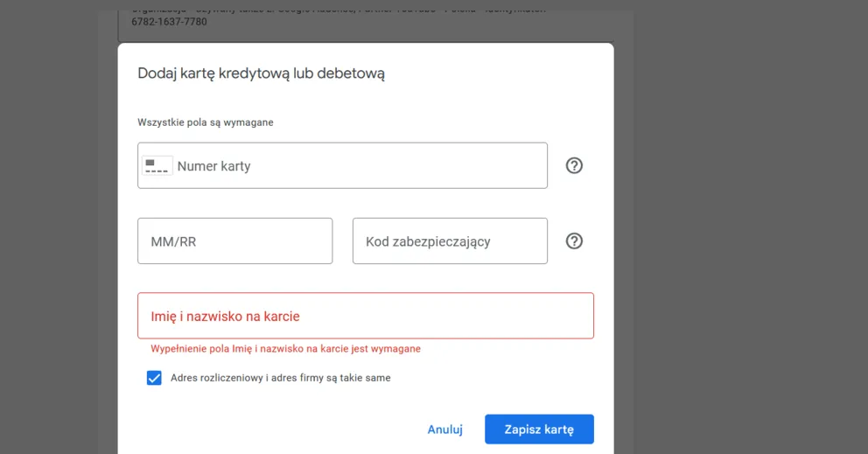The width and height of the screenshot is (868, 454).
Task: Click Imię i nazwisko na karcie field
Action: pos(366,316)
